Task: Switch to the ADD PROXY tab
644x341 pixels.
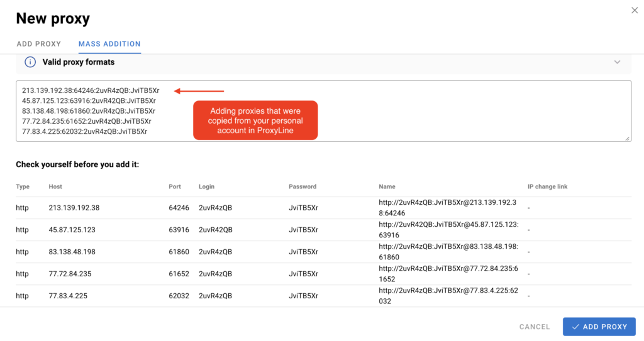Action: (38, 44)
